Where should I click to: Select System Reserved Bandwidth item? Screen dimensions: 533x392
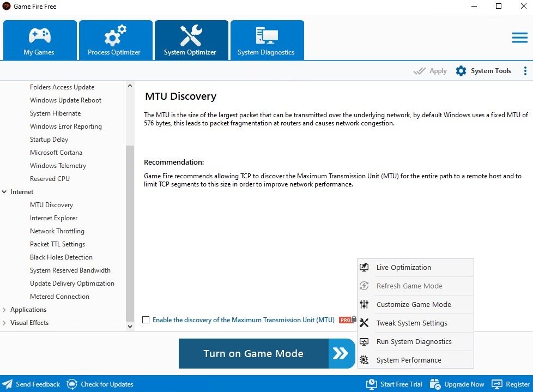70,270
